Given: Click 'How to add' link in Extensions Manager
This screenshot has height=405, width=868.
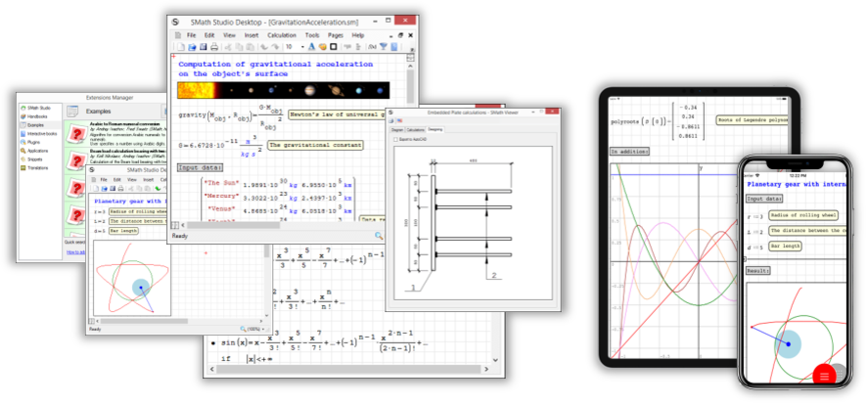Looking at the screenshot, I should 75,251.
